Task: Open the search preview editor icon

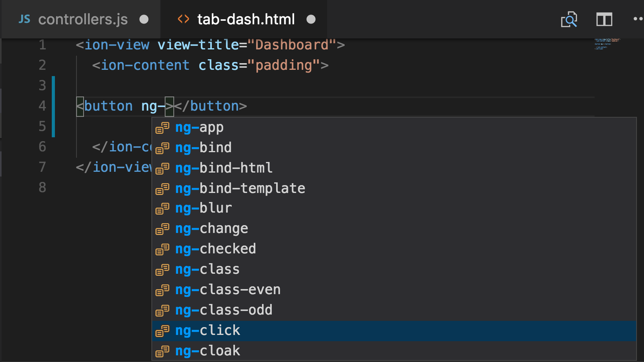Action: 569,19
